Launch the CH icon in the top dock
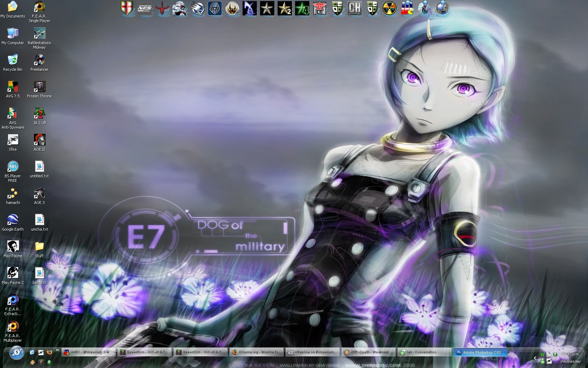This screenshot has height=368, width=588. coord(355,8)
